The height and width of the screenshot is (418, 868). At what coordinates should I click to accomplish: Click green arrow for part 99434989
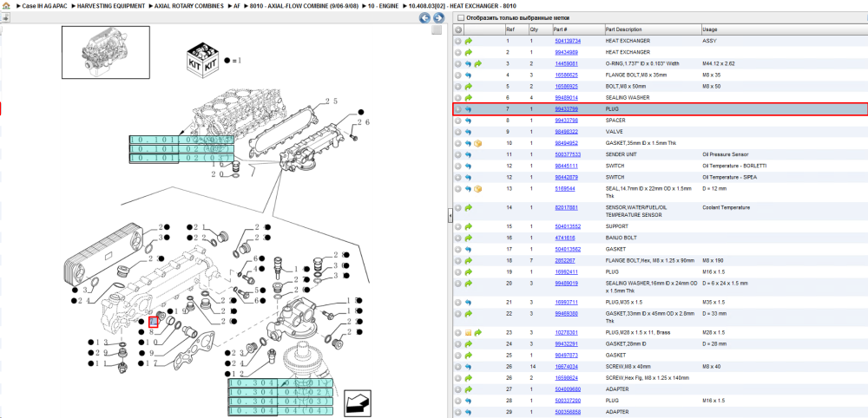tap(469, 52)
